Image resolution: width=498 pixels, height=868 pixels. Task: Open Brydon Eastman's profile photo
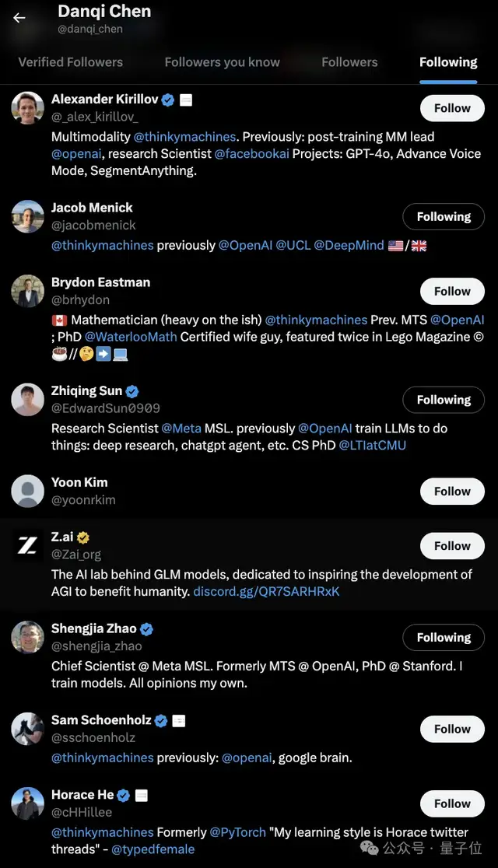coord(27,291)
